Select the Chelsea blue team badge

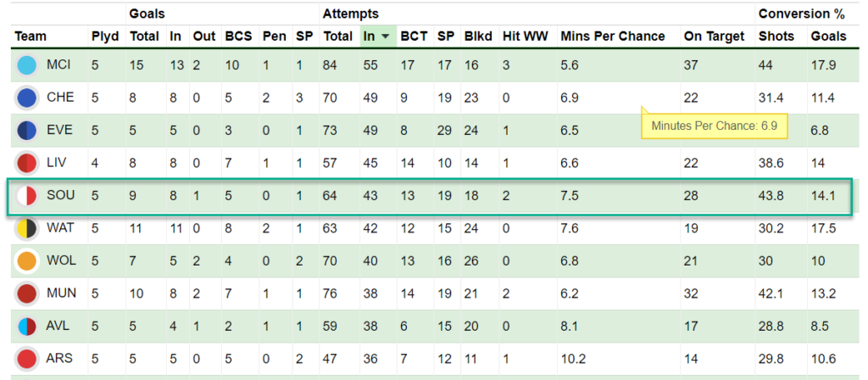click(x=26, y=98)
